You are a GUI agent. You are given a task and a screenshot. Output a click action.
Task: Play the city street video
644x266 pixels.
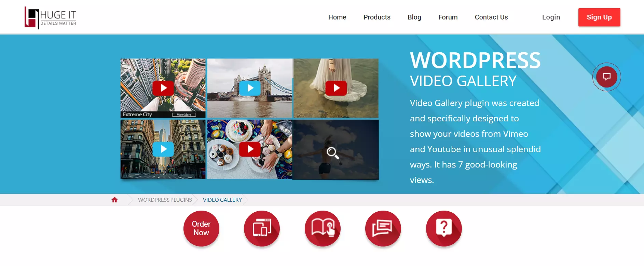click(x=163, y=149)
